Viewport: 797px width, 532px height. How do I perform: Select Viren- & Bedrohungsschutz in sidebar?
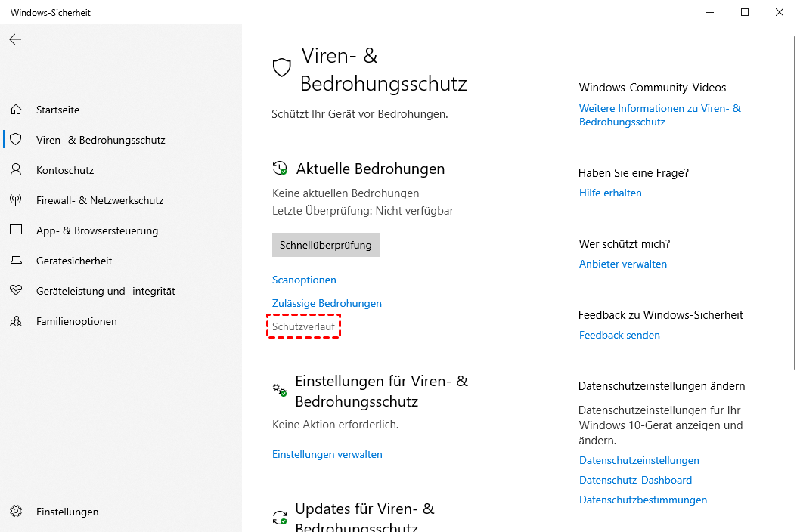(100, 140)
